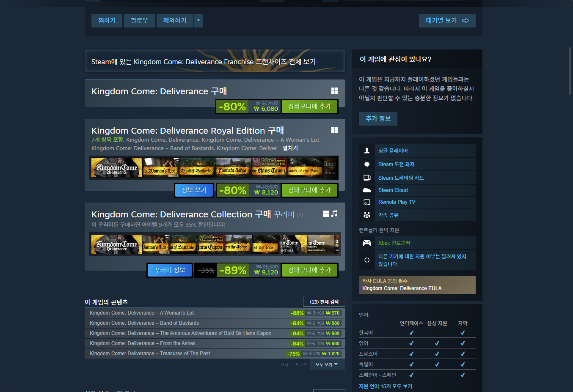Click the (13) 전체 검색 button
This screenshot has height=392, width=573.
coord(324,302)
